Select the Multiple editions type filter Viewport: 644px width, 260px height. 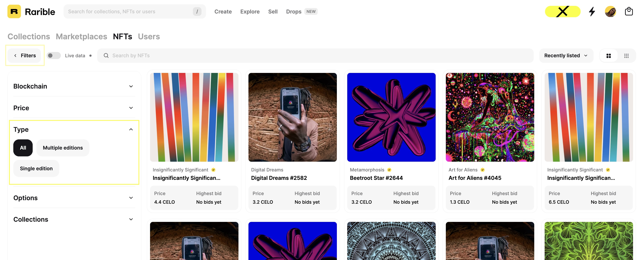pos(63,148)
